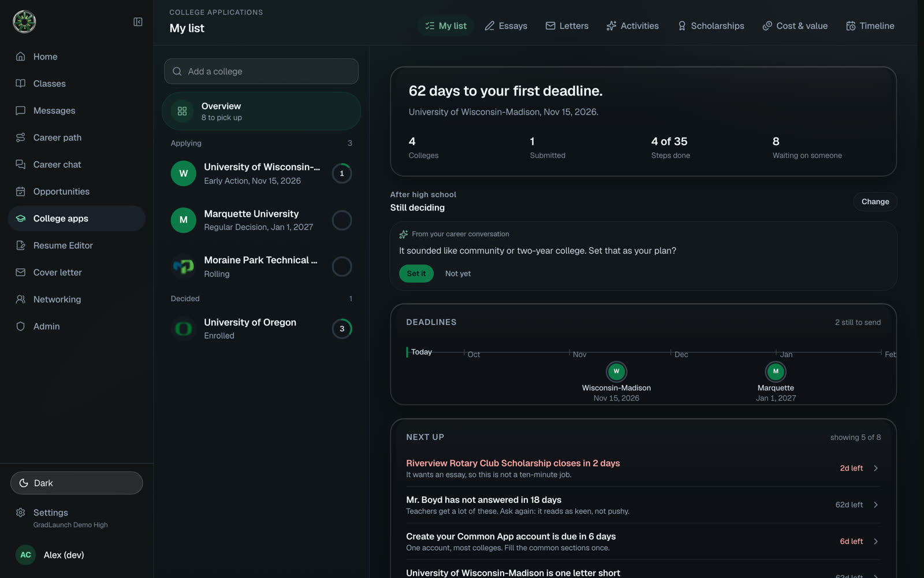Open the Mr. Boyd has not answered item
The image size is (924, 578).
tap(643, 505)
